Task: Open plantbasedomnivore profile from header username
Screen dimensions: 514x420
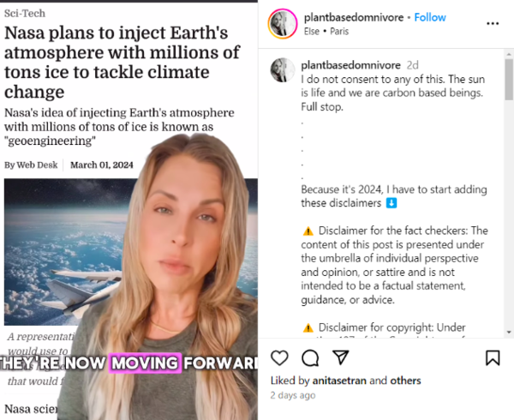Action: coord(354,17)
